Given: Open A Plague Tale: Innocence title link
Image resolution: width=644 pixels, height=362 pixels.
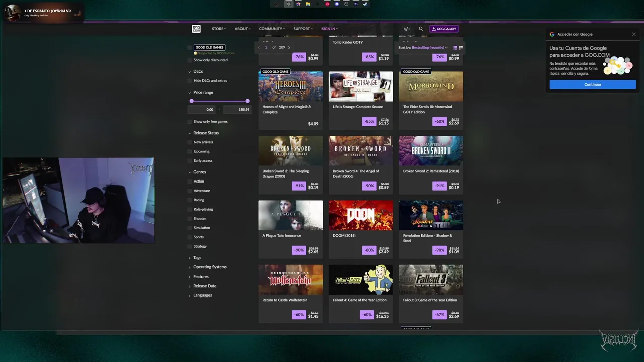Looking at the screenshot, I should [282, 236].
